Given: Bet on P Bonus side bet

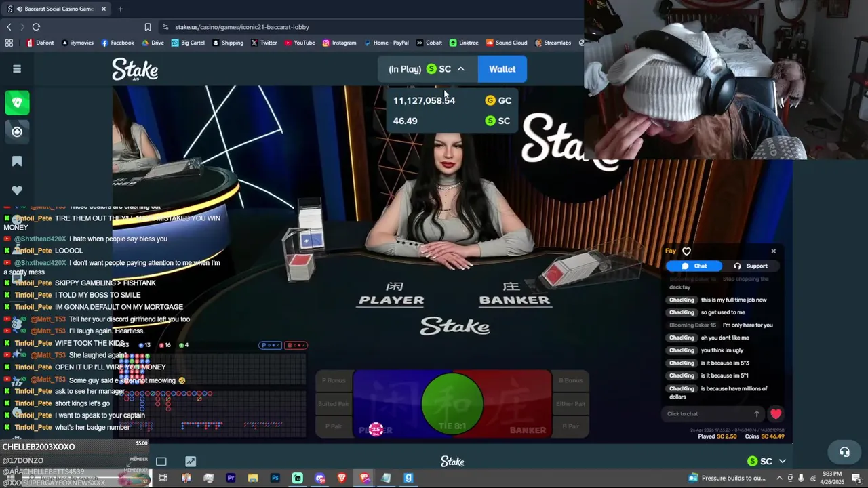Looking at the screenshot, I should point(334,380).
